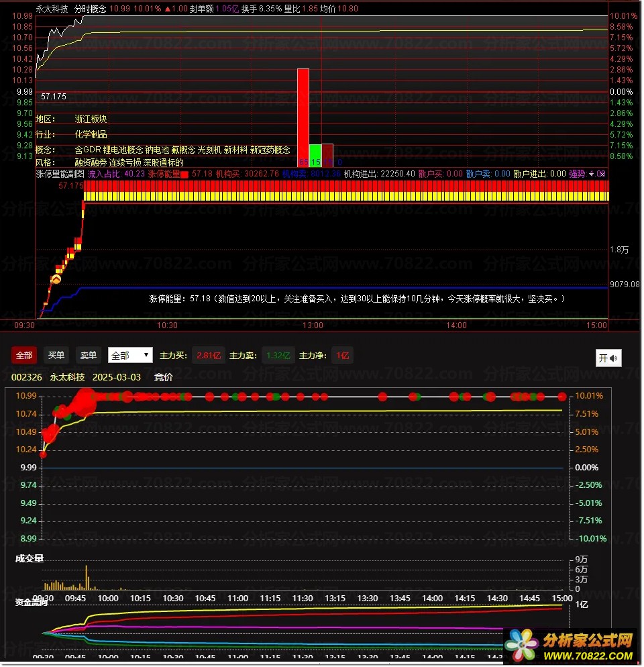Click the red square beside 涨停能量
Screen dimensions: 644x667
[184, 174]
